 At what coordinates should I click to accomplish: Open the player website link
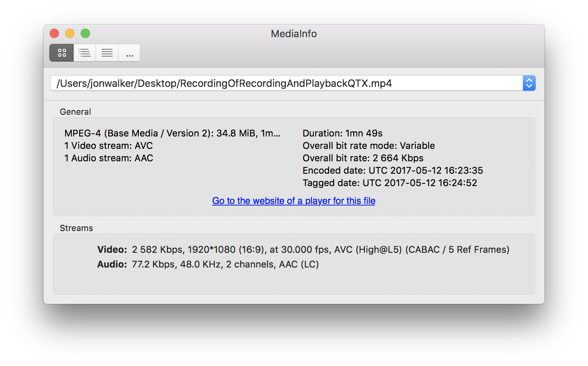pyautogui.click(x=294, y=201)
